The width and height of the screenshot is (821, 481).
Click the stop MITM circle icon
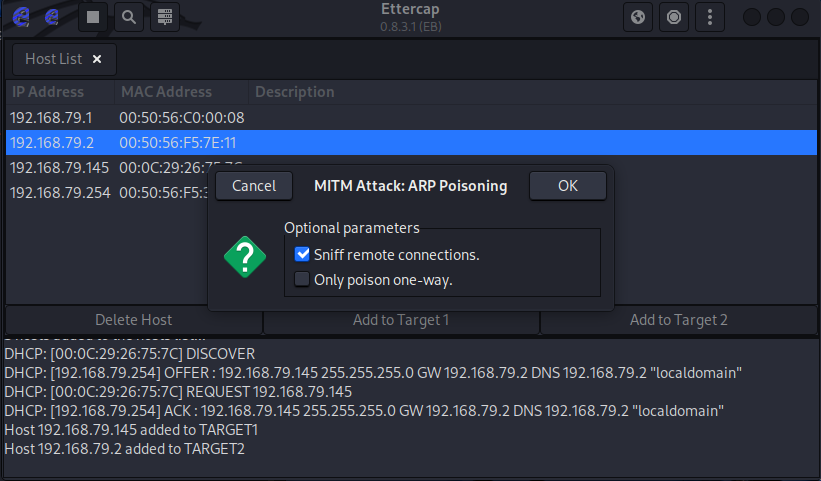coord(674,17)
